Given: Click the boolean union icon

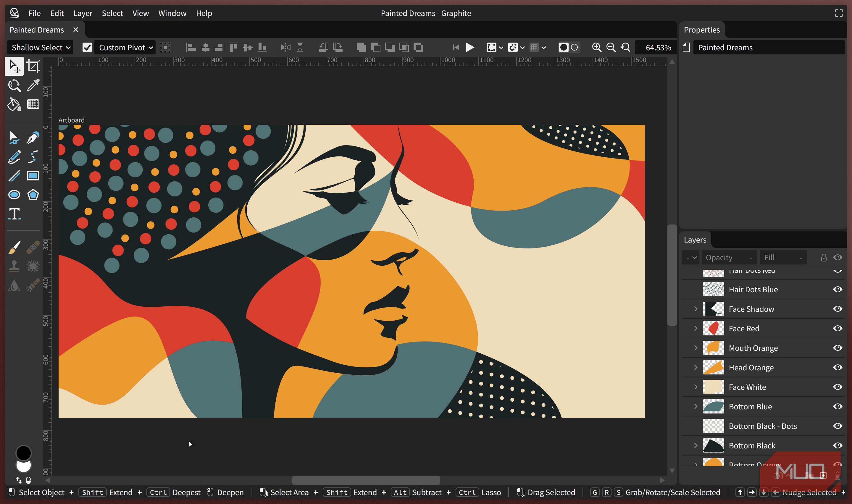Looking at the screenshot, I should click(x=361, y=48).
